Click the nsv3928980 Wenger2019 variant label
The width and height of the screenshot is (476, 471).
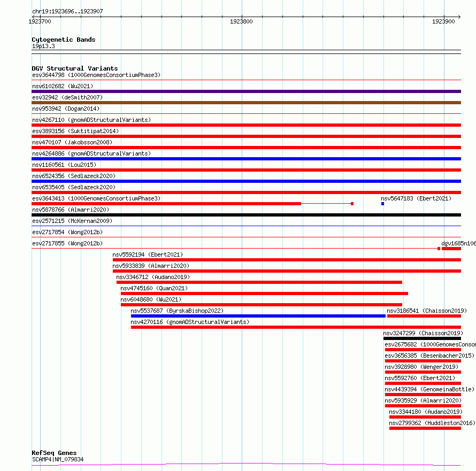[421, 367]
